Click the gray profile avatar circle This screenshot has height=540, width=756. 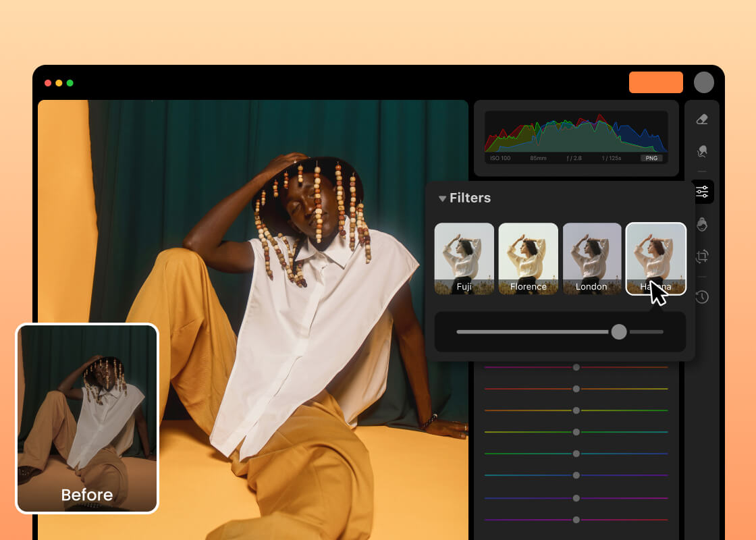[x=704, y=82]
